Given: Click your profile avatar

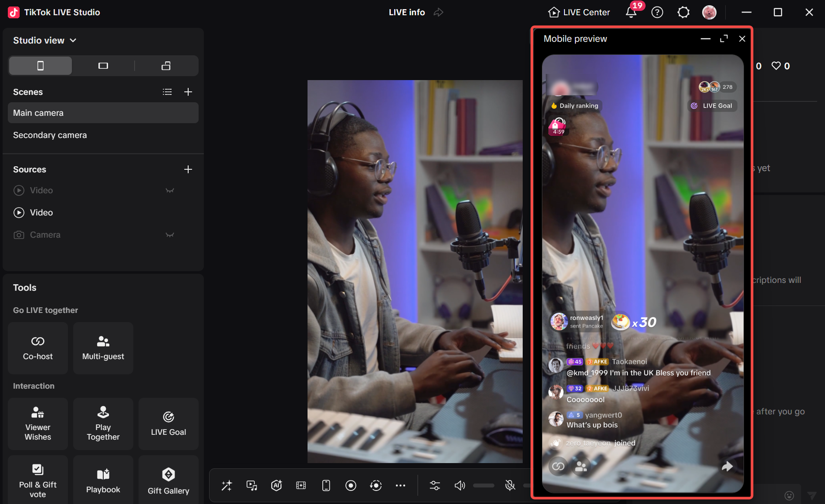Looking at the screenshot, I should click(710, 12).
